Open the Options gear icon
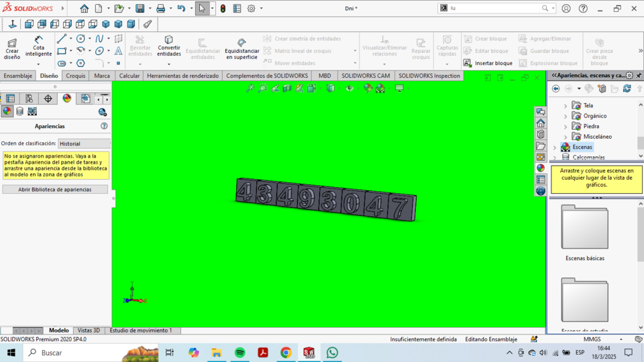The width and height of the screenshot is (644, 362). click(252, 8)
